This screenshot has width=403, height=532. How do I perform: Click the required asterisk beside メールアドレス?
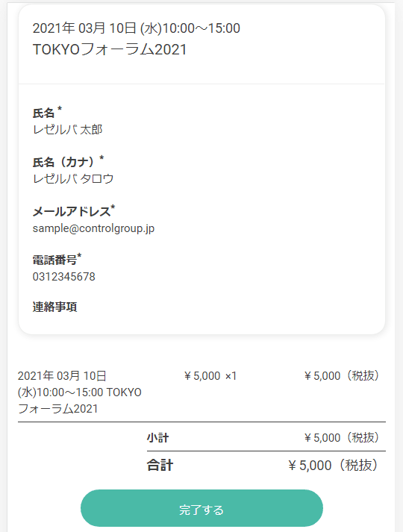point(113,207)
